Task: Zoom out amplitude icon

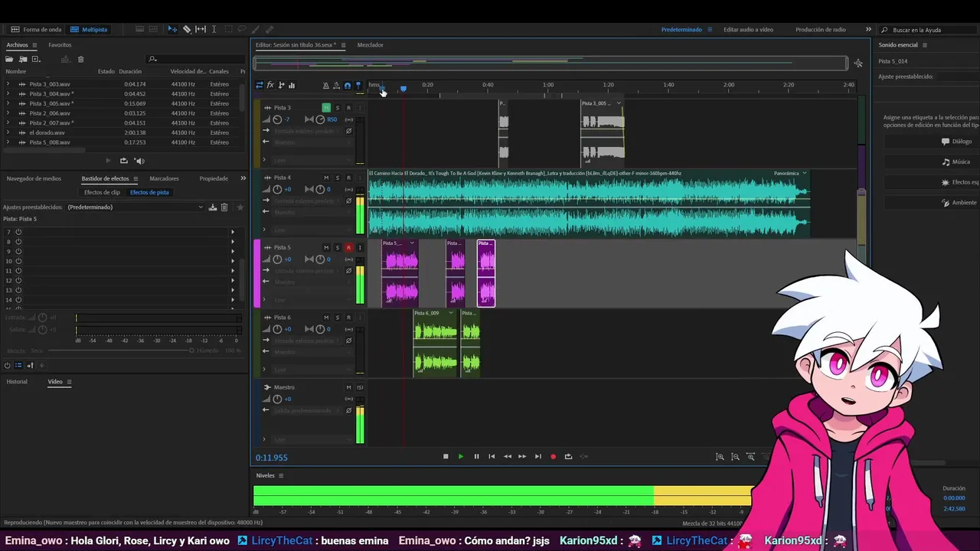Action: [x=735, y=457]
